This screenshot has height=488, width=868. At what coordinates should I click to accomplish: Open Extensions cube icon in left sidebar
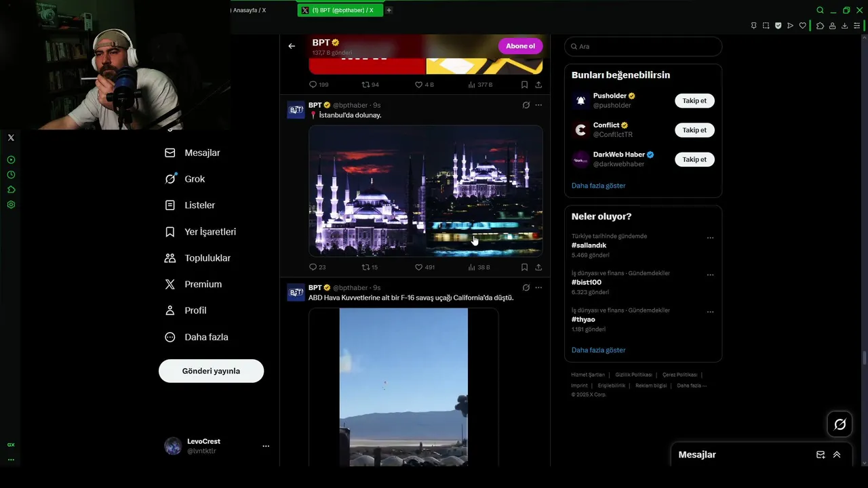(x=11, y=190)
